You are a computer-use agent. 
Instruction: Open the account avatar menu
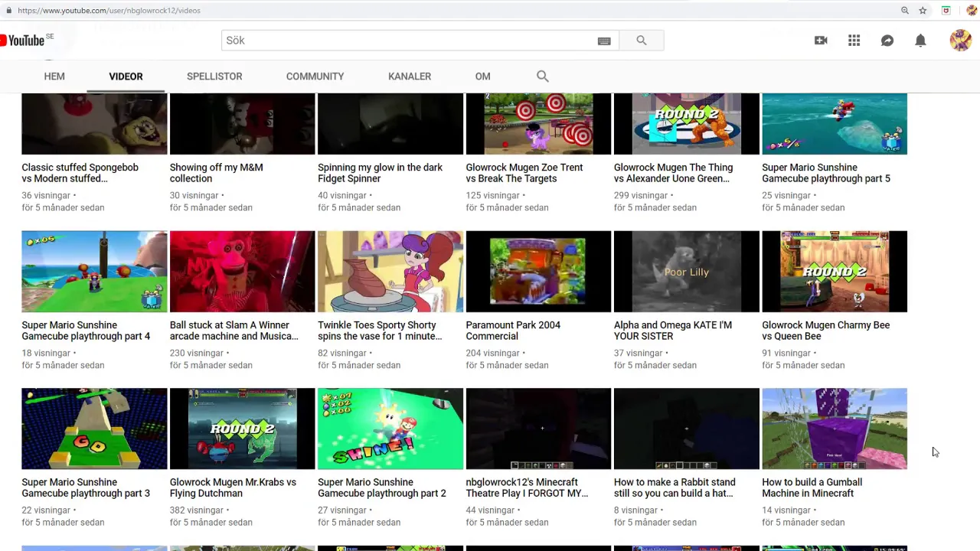(960, 41)
